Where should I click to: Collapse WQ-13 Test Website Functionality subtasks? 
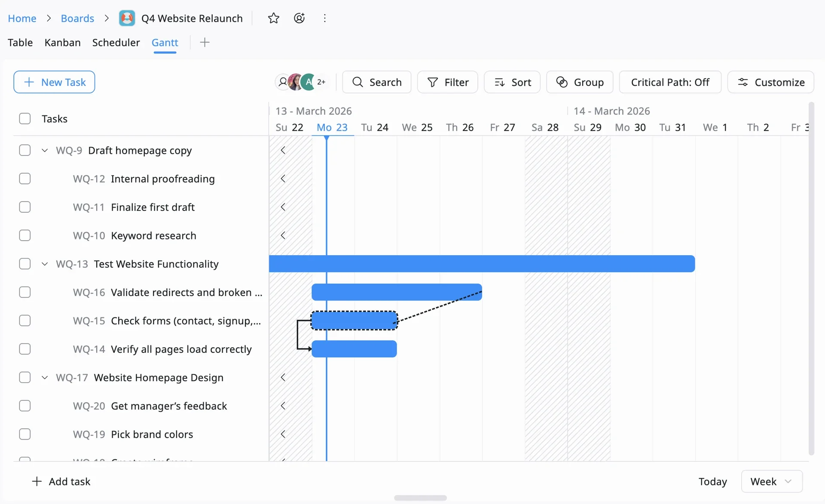coord(45,264)
